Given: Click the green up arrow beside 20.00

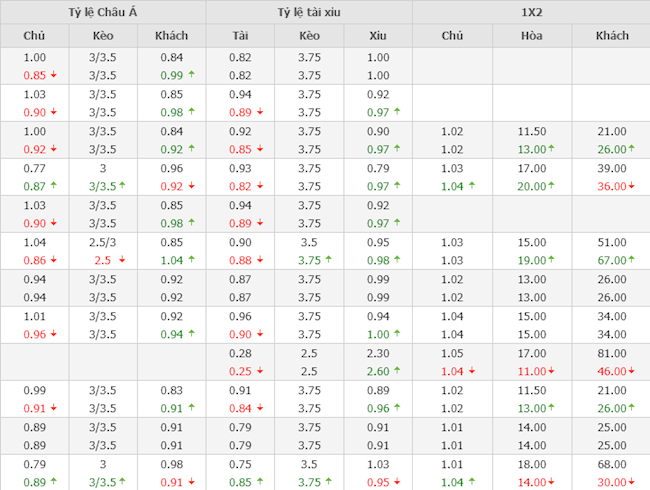Looking at the screenshot, I should coord(551,186).
